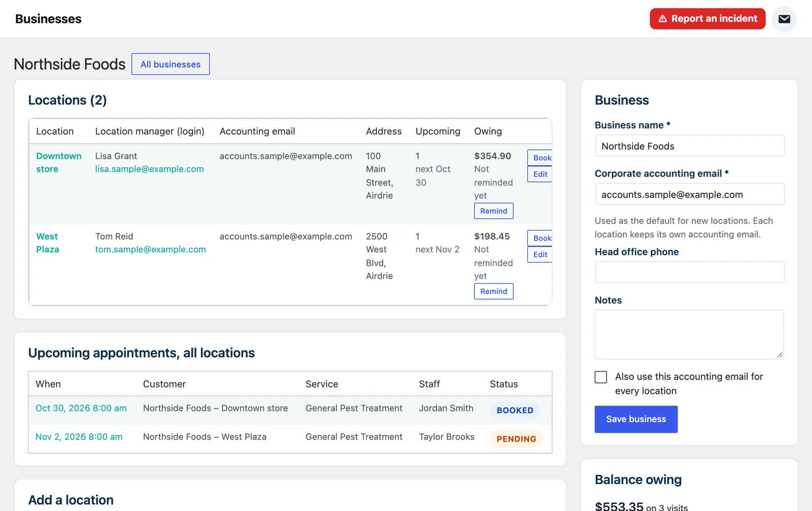Click the Status column header

pyautogui.click(x=503, y=384)
